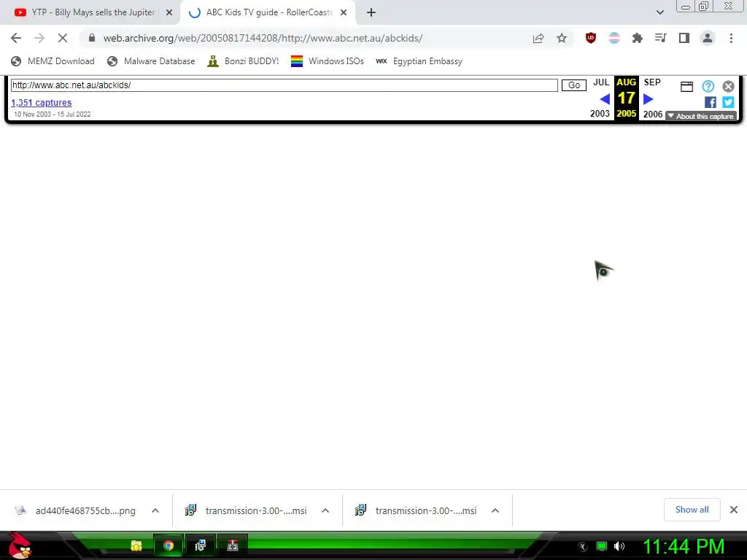Open the Angry Birds start button
The height and width of the screenshot is (560, 747).
(x=19, y=545)
